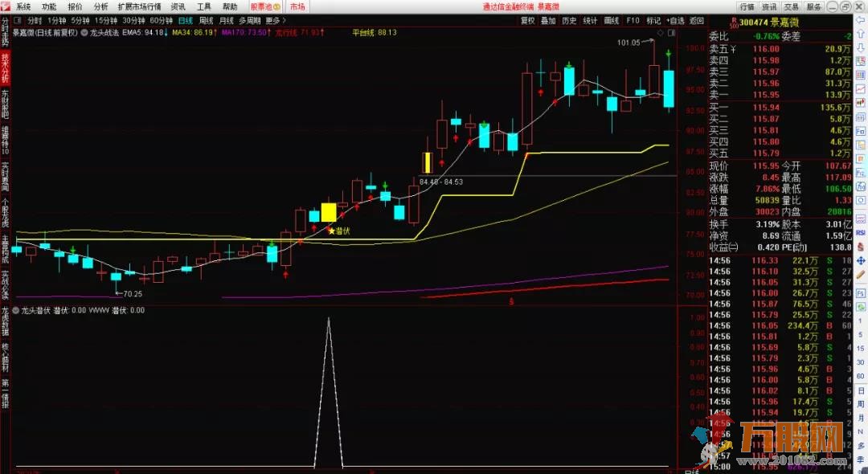This screenshot has width=868, height=474.
Task: Click the 历史 button
Action: 569,20
